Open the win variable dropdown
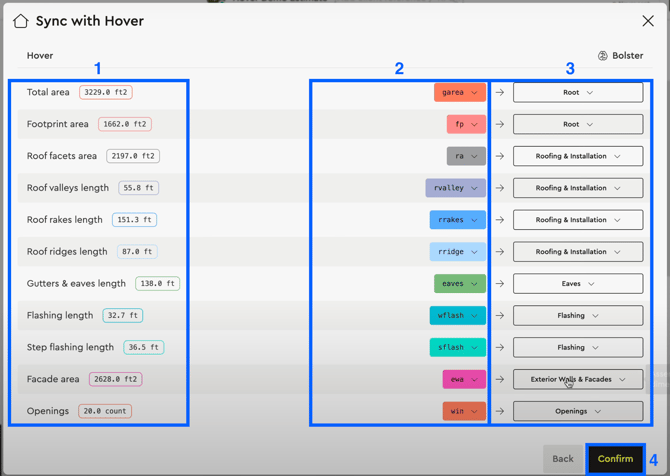 coord(465,411)
